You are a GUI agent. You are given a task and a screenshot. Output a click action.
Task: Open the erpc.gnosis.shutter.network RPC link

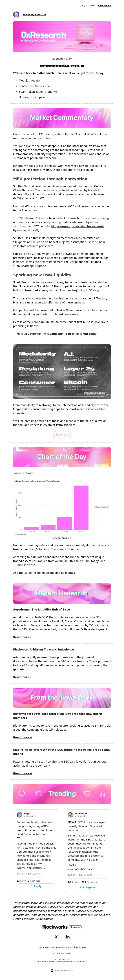click(77, 226)
